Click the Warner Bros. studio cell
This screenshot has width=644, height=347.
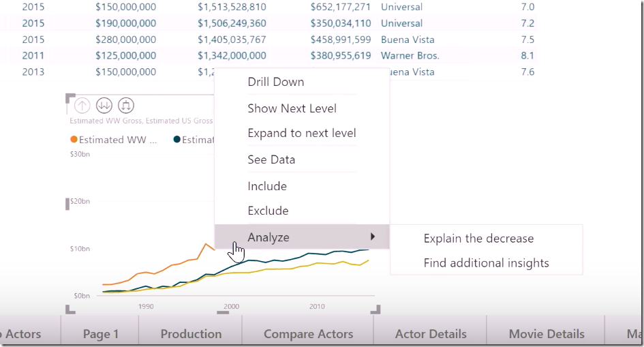point(410,56)
